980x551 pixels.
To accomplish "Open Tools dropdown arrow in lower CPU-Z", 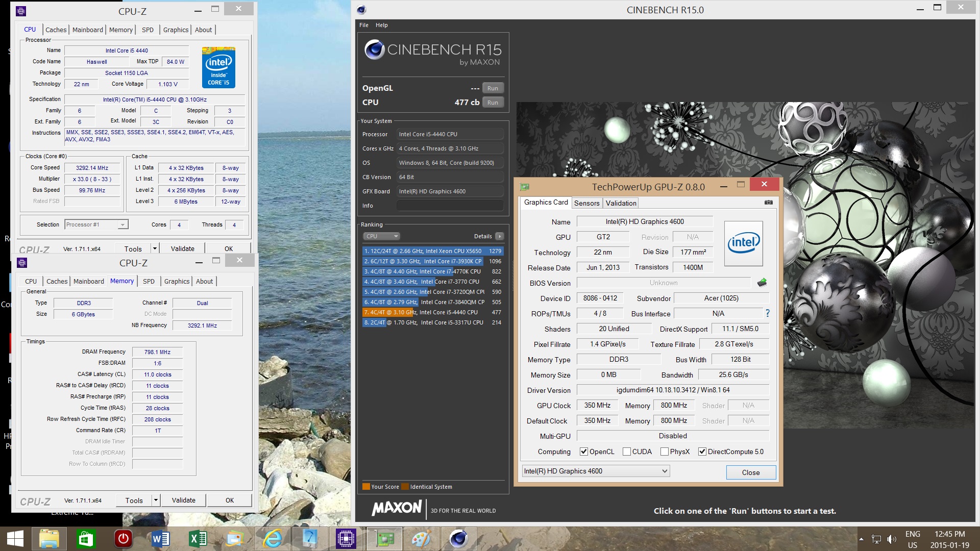I will [x=156, y=500].
